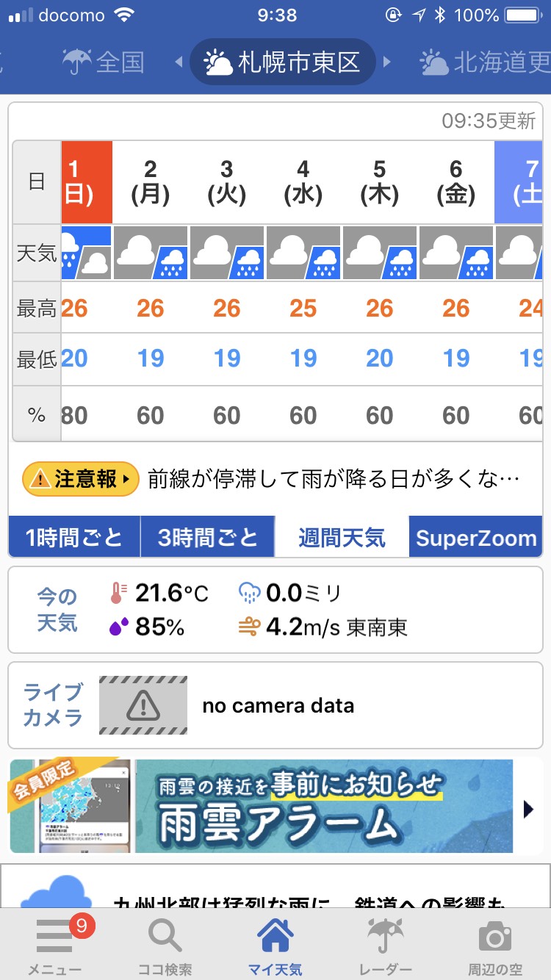Tap Sunday's rain weather icon
Viewport: 551px width, 980px height.
[87, 253]
